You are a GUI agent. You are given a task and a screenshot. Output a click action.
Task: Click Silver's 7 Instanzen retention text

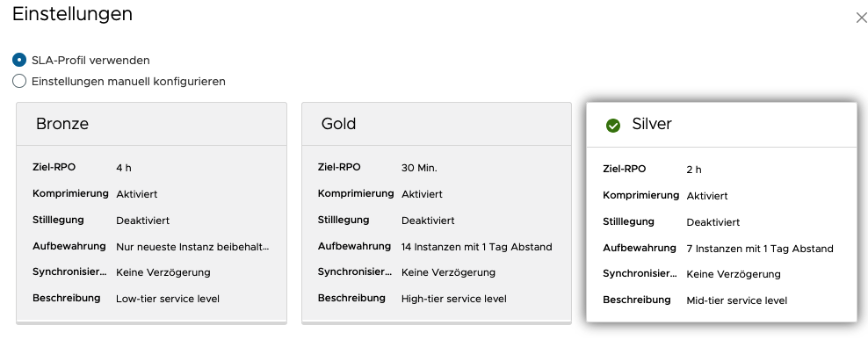(x=759, y=249)
